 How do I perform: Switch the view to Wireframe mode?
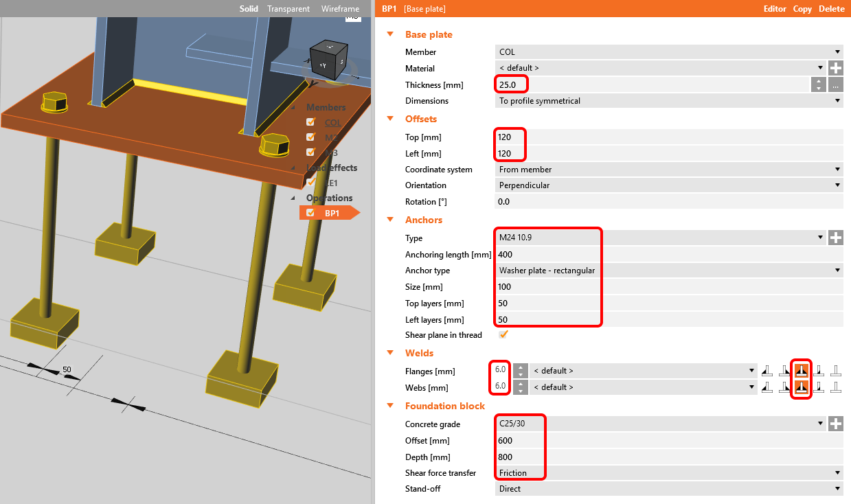tap(340, 9)
